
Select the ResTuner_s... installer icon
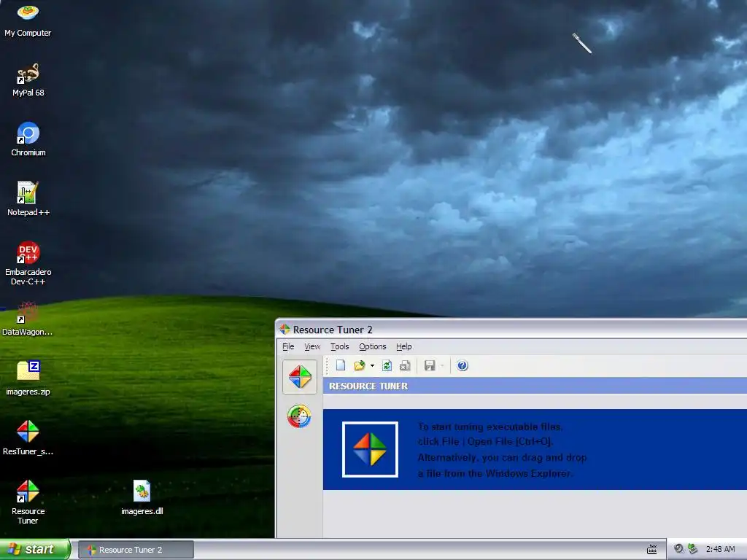tap(28, 438)
